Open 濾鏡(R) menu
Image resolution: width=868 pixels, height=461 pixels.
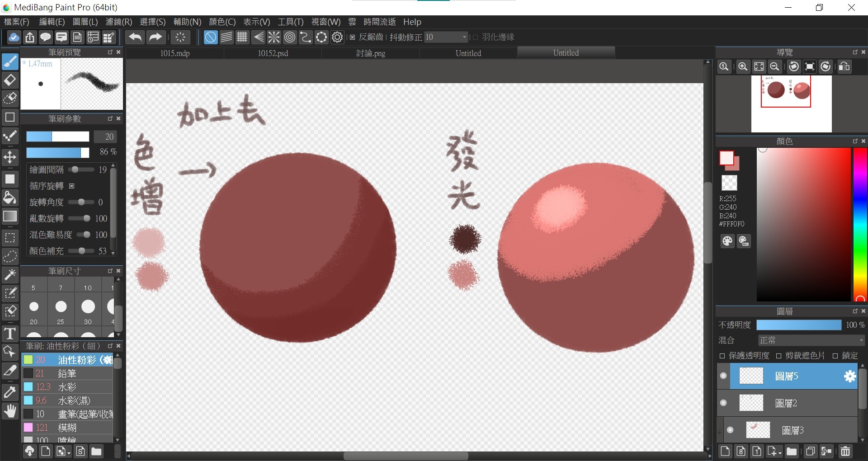click(x=119, y=22)
